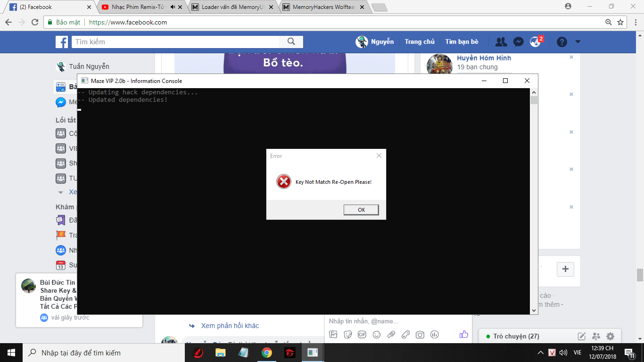644x362 pixels.
Task: Close the Loader vấn đề MemoryU tab
Action: coord(271,7)
